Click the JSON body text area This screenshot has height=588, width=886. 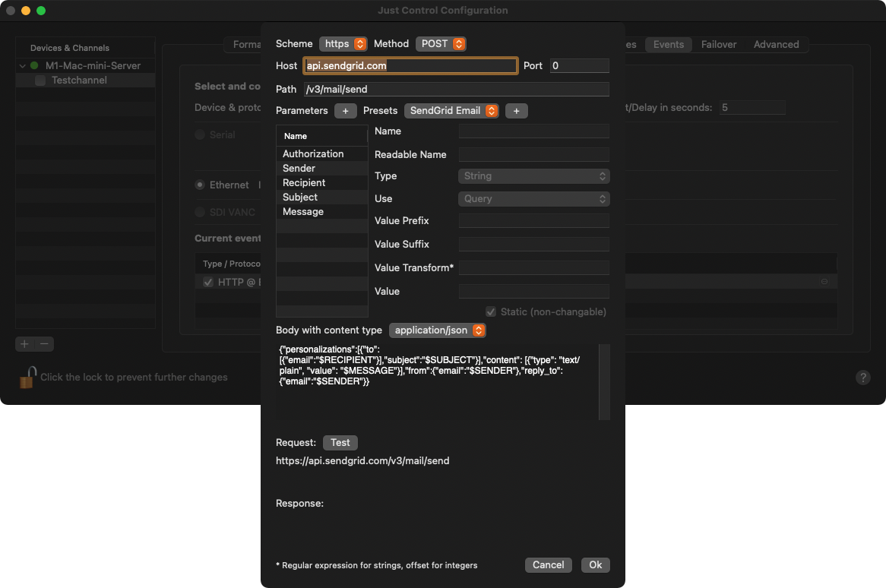438,382
